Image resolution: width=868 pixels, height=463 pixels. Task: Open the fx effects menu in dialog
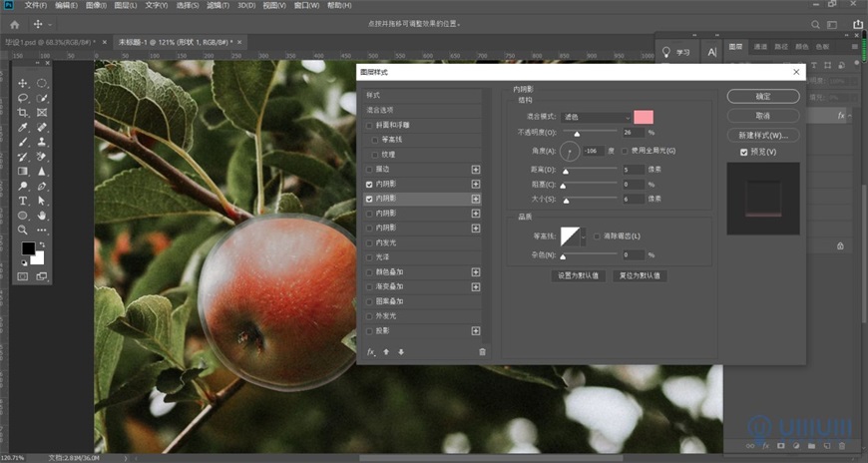[371, 352]
